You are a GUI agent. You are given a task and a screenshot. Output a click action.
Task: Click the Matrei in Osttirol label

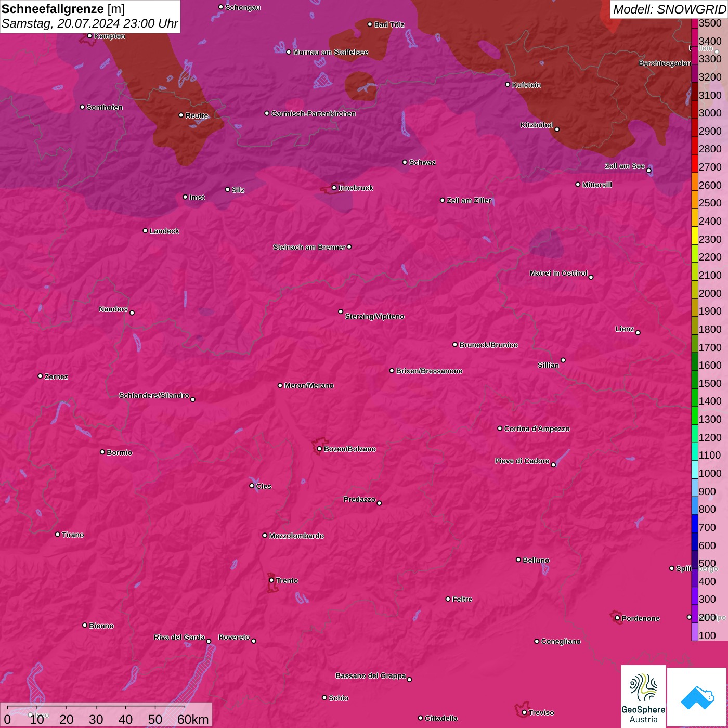pos(558,273)
